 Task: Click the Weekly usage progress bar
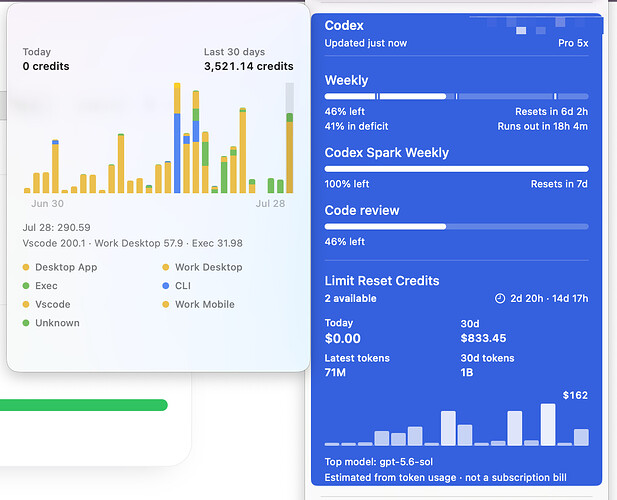tap(456, 96)
